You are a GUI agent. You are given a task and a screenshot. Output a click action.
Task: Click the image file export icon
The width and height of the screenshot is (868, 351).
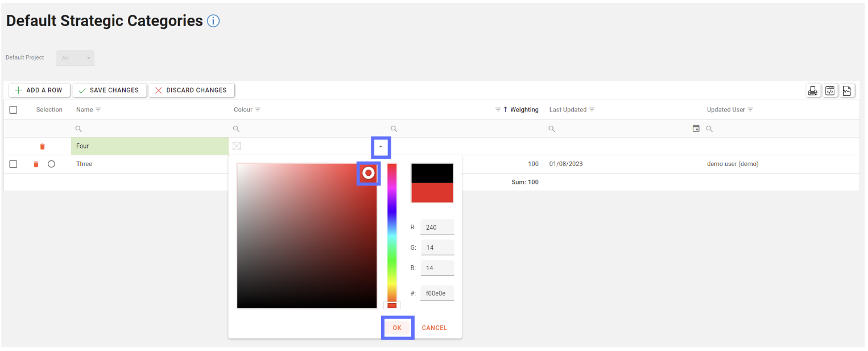pyautogui.click(x=847, y=90)
